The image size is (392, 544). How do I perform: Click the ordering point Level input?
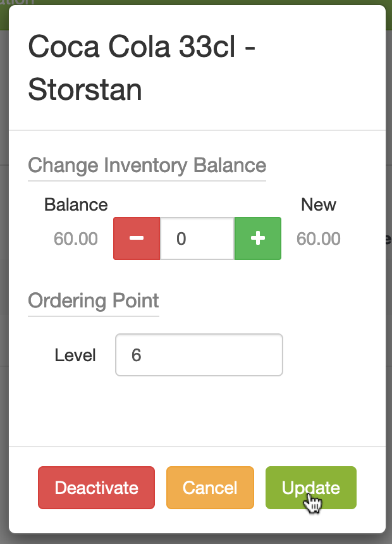click(x=199, y=355)
